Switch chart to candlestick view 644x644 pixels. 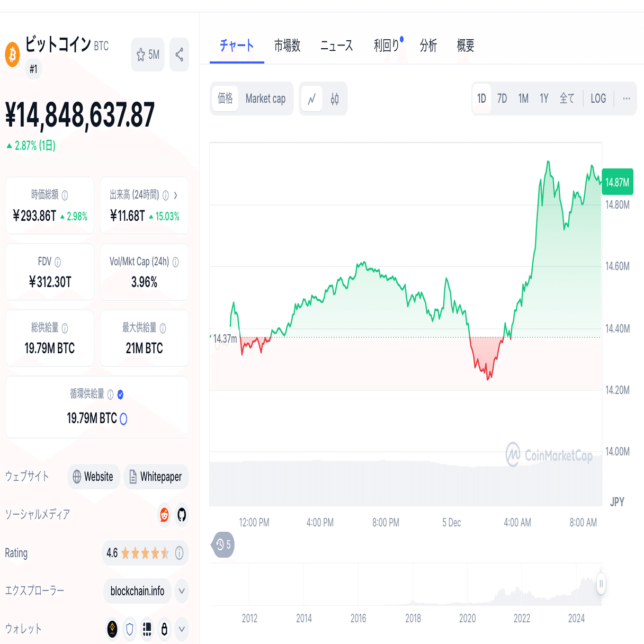coord(334,99)
